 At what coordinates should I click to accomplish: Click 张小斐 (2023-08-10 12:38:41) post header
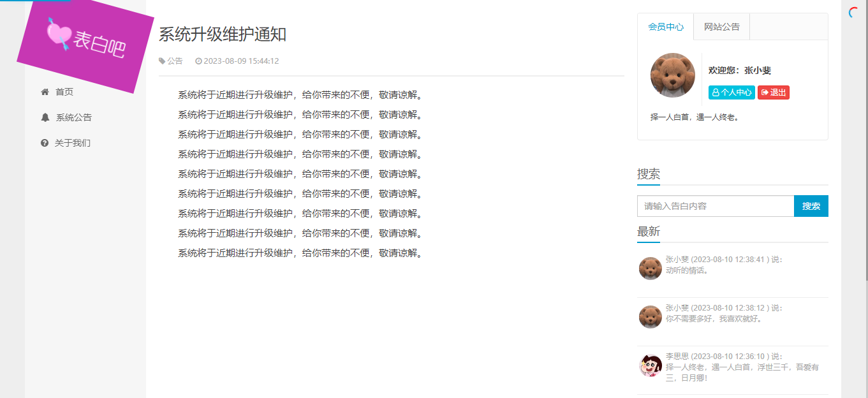coord(724,260)
